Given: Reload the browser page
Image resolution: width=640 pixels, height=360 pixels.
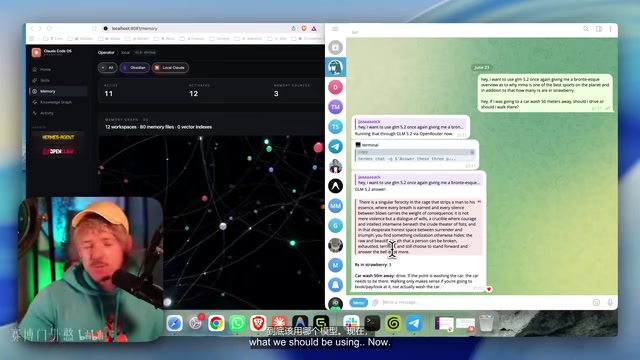Looking at the screenshot, I should click(49, 29).
